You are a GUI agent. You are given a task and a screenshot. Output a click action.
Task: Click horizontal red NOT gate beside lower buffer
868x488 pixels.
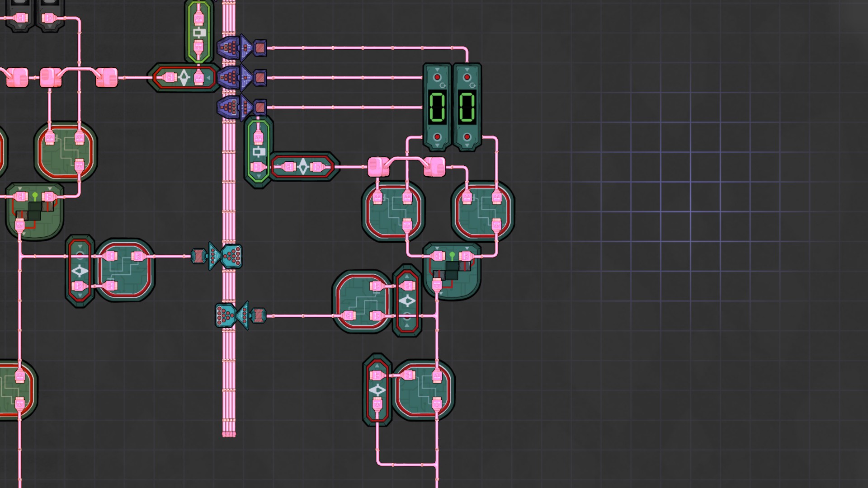(303, 167)
